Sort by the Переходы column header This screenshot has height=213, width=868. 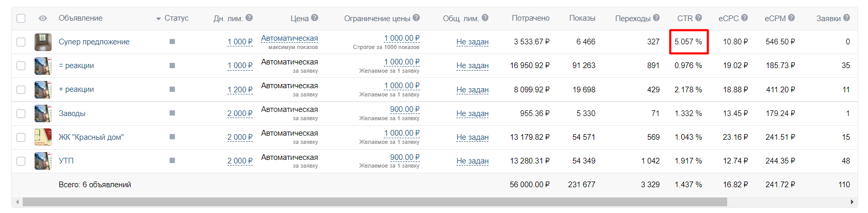click(633, 18)
